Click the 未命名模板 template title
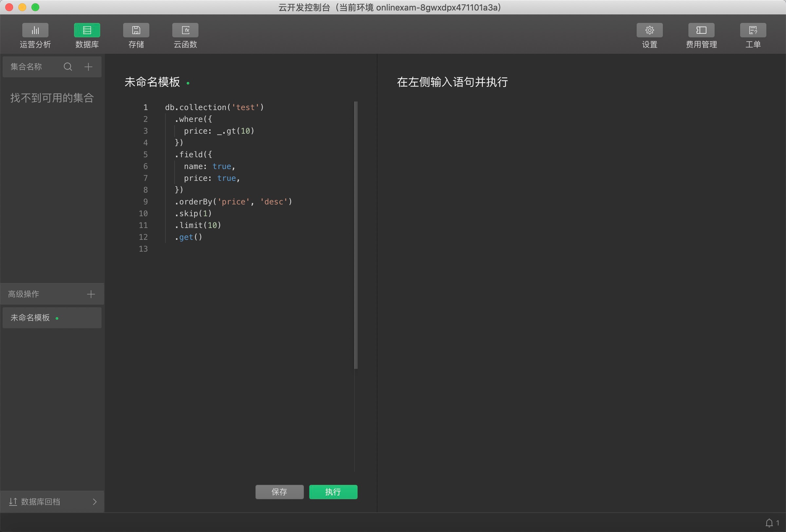This screenshot has width=786, height=532. pyautogui.click(x=152, y=82)
